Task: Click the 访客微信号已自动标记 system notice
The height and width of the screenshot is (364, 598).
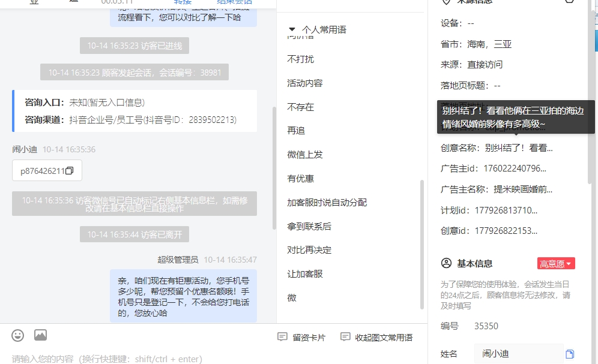Action: point(134,204)
